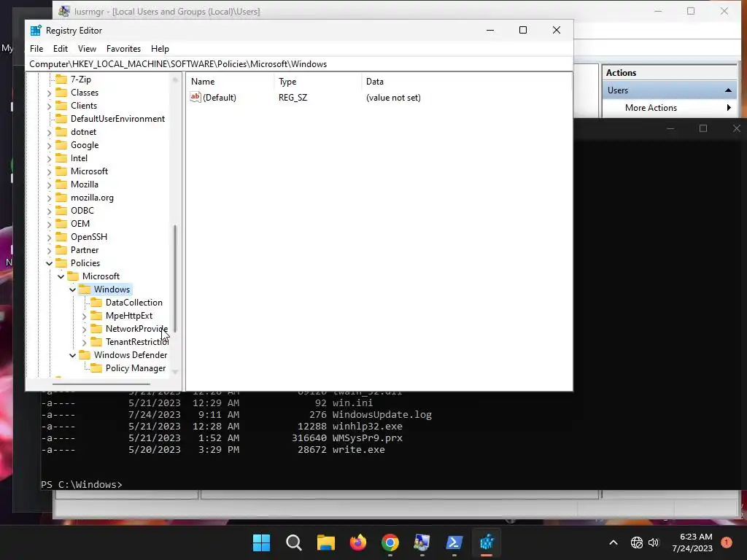Select the mozilla.org key

(x=92, y=198)
